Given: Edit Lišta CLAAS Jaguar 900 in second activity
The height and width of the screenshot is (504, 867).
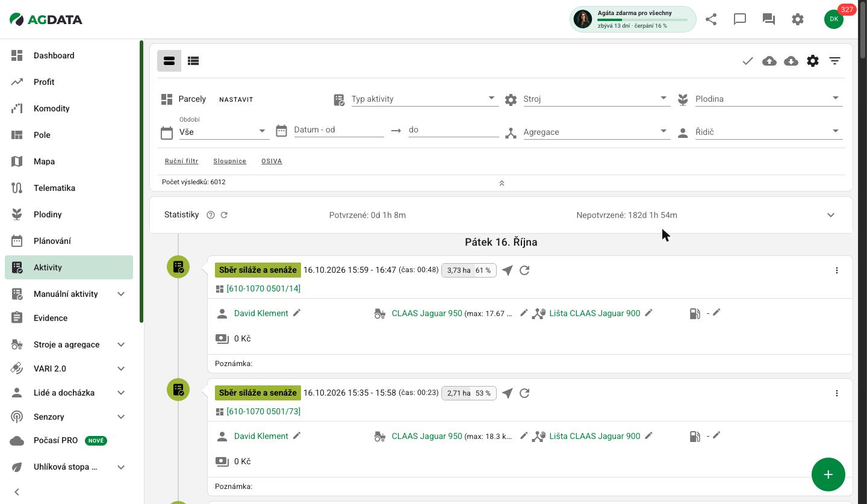Looking at the screenshot, I should click(x=648, y=436).
